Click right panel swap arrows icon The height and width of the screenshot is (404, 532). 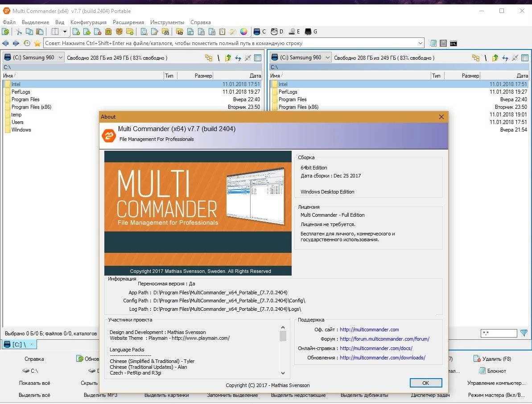505,58
